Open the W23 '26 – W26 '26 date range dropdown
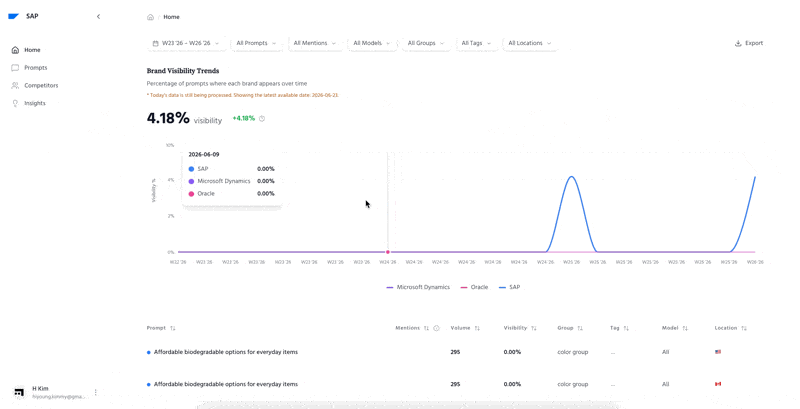This screenshot has width=800, height=409. (186, 43)
